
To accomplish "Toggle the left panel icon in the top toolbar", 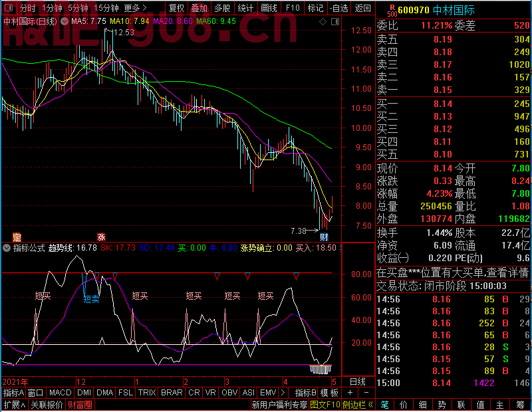I will point(9,7).
